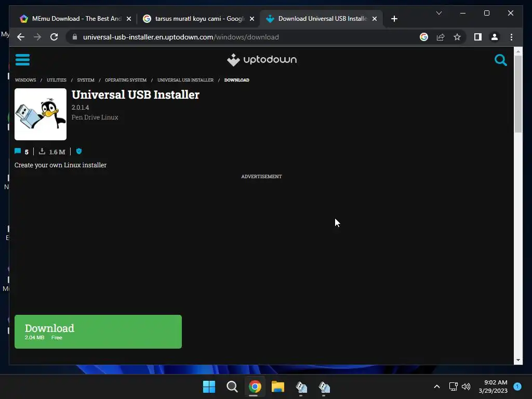This screenshot has height=399, width=532.
Task: Bookmark this page with the star icon
Action: tap(457, 37)
